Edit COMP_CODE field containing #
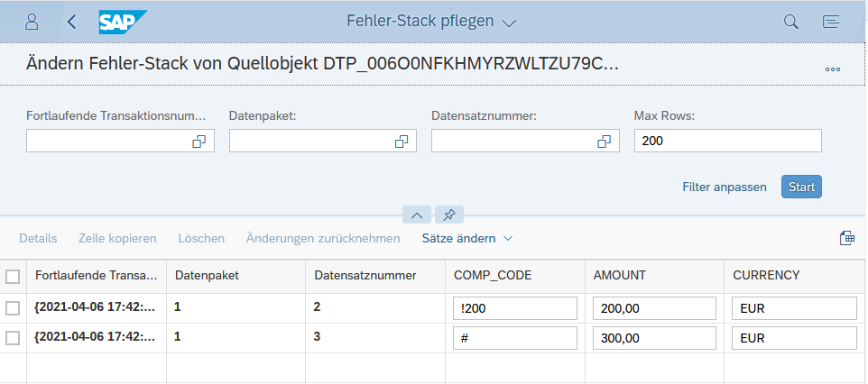This screenshot has width=868, height=384. 515,337
